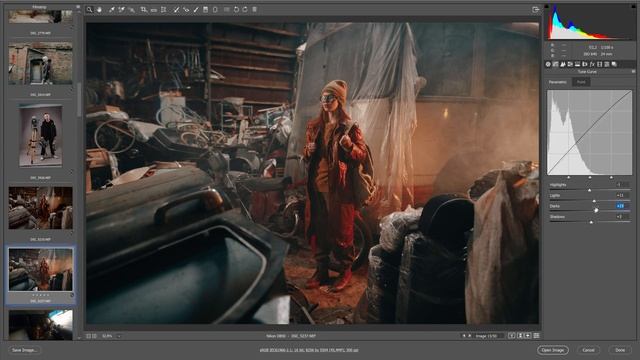Click the right region split marker under curve
This screenshot has height=360, width=640.
pos(611,177)
